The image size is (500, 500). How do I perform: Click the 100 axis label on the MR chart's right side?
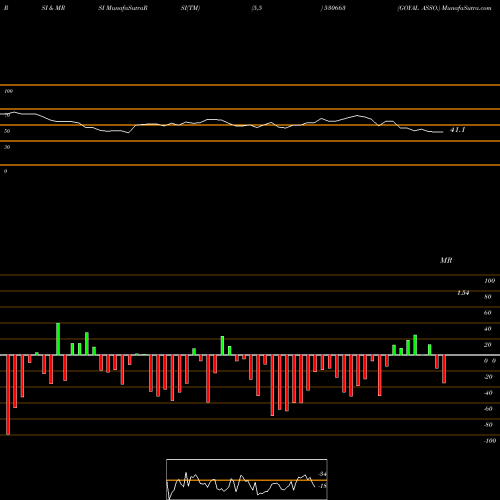(x=490, y=281)
